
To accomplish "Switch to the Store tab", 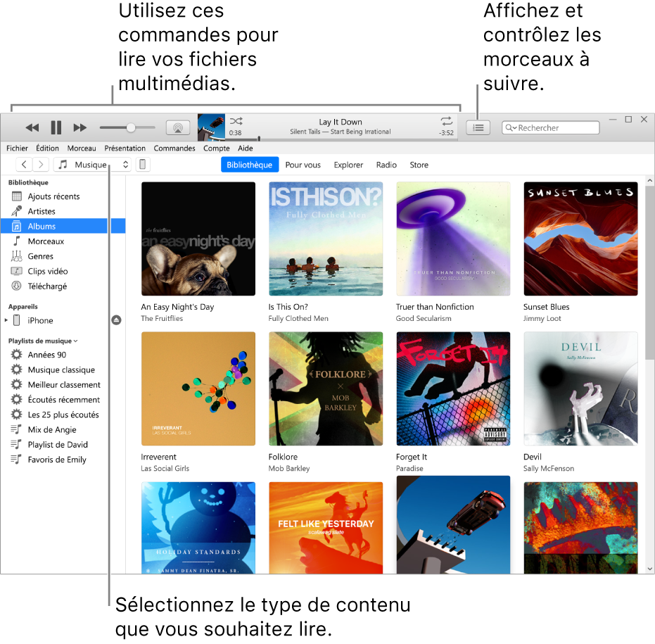I will coord(419,164).
